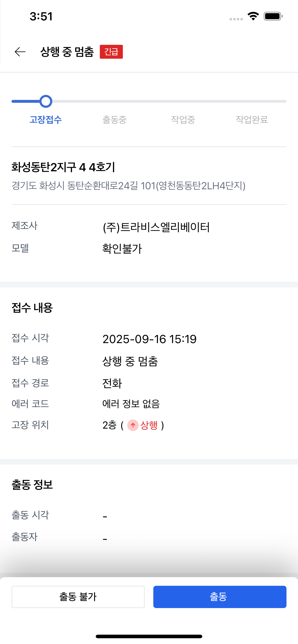
Task: Tap the red 긴급 urgent badge
Action: point(111,52)
